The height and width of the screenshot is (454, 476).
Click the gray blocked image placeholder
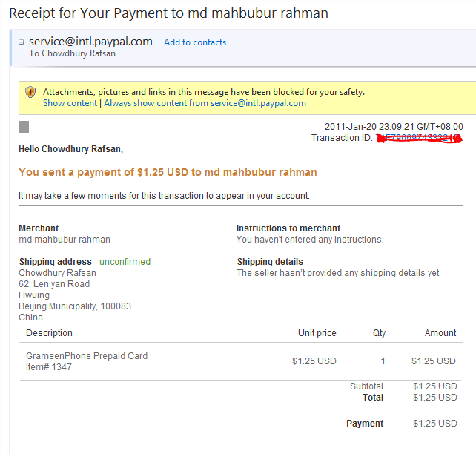(24, 127)
